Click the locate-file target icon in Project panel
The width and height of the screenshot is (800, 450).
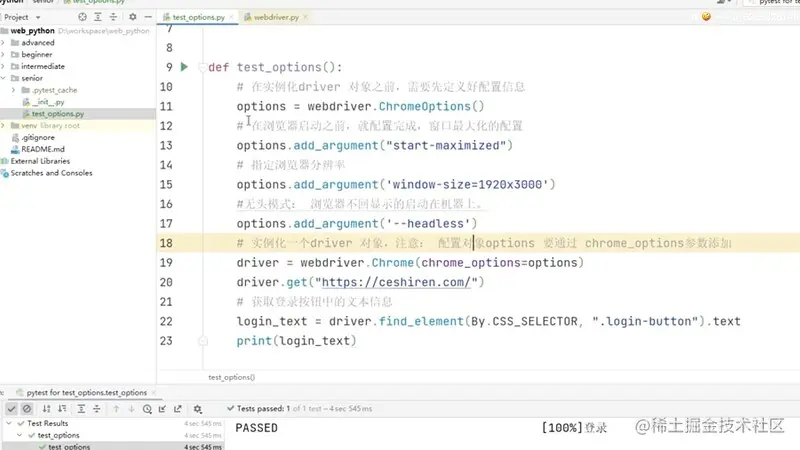82,17
